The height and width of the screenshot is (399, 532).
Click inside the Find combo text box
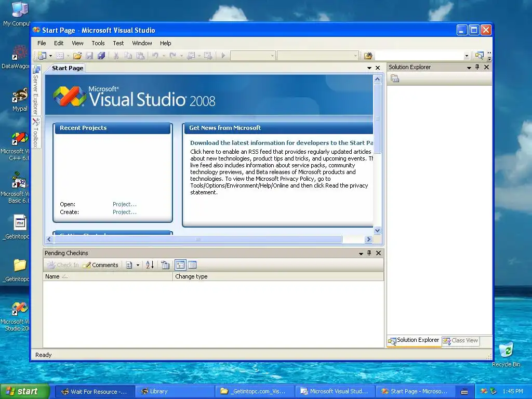coord(419,56)
